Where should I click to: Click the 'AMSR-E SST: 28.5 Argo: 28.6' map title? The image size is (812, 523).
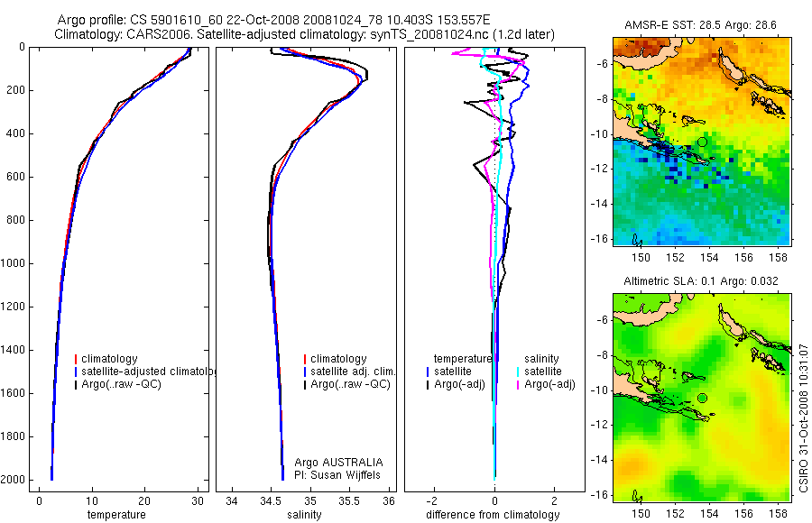pyautogui.click(x=701, y=25)
